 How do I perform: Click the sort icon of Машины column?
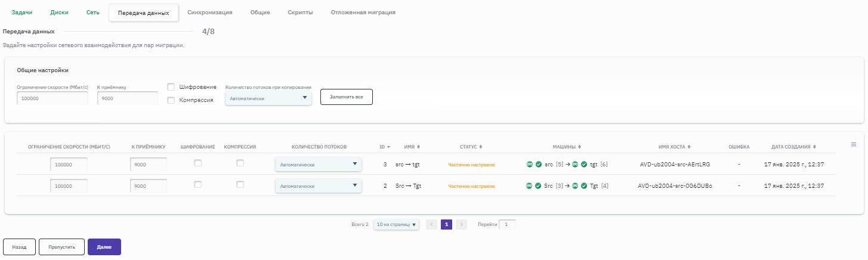pos(579,147)
